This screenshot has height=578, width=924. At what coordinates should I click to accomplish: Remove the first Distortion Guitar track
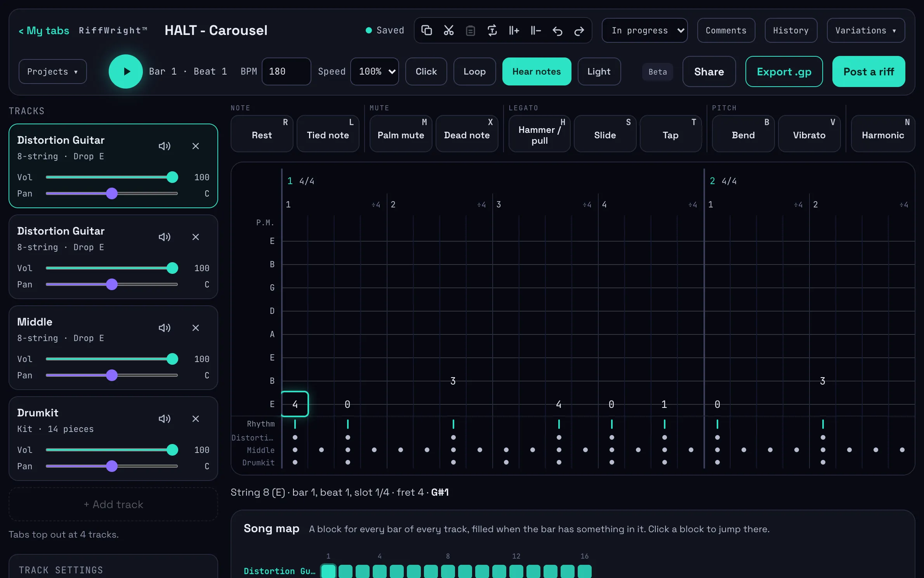(196, 146)
